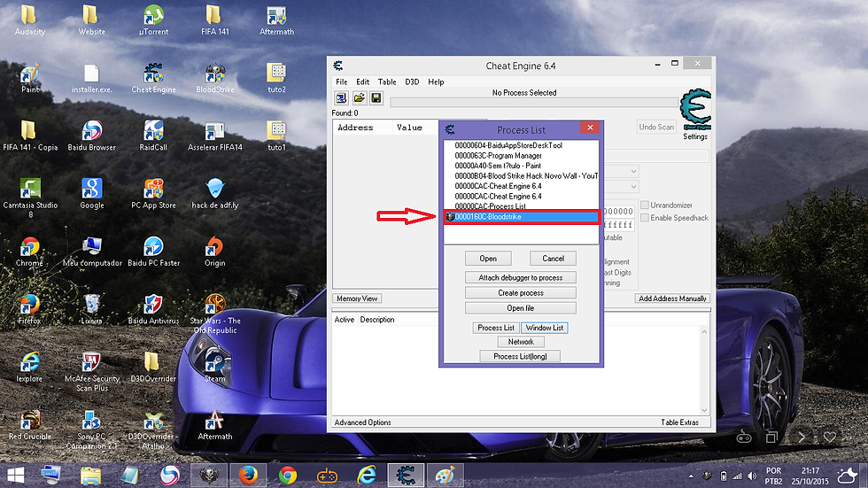Click the open folder toolbar icon

click(x=360, y=98)
